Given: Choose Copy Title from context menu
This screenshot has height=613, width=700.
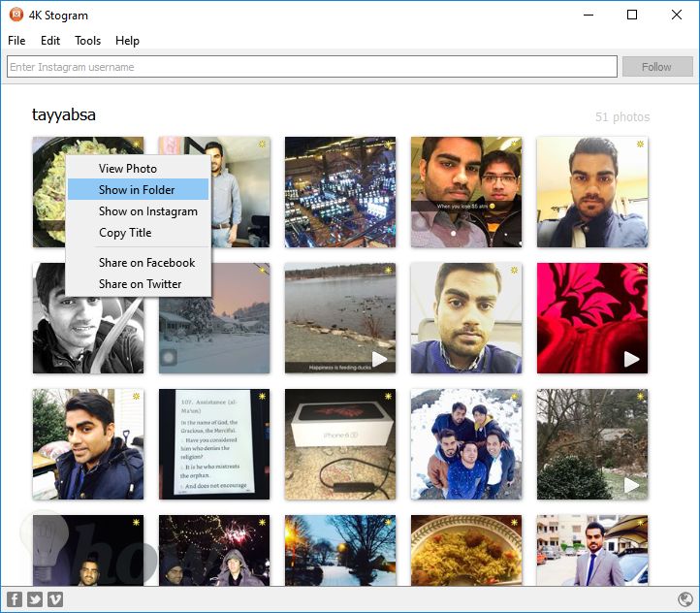Looking at the screenshot, I should 138,232.
